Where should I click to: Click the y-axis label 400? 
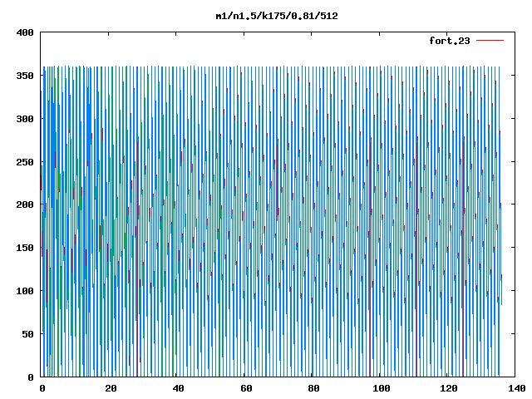tap(25, 32)
